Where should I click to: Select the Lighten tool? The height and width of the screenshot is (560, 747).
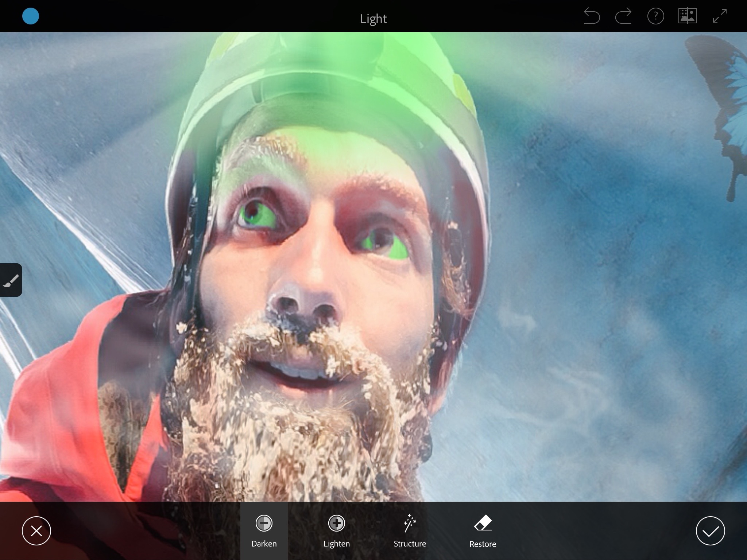tap(337, 531)
